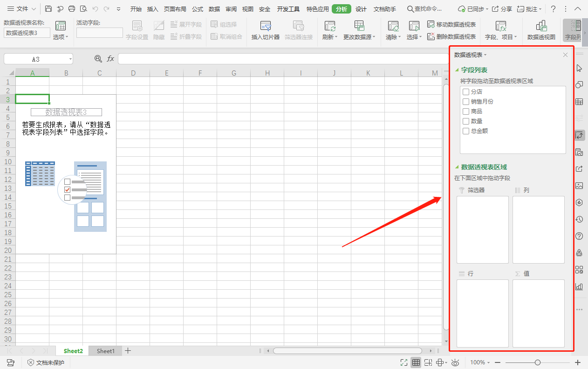
Task: Tick the 总金额 field checkbox
Action: pos(466,131)
